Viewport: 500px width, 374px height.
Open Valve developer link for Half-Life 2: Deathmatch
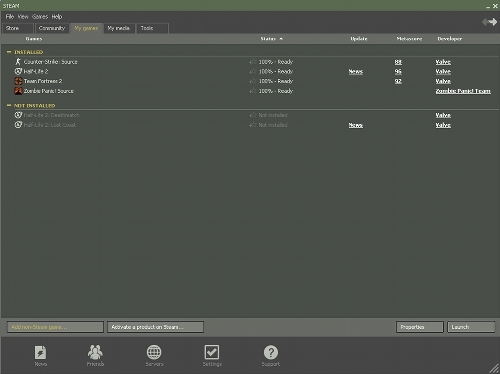coord(443,115)
